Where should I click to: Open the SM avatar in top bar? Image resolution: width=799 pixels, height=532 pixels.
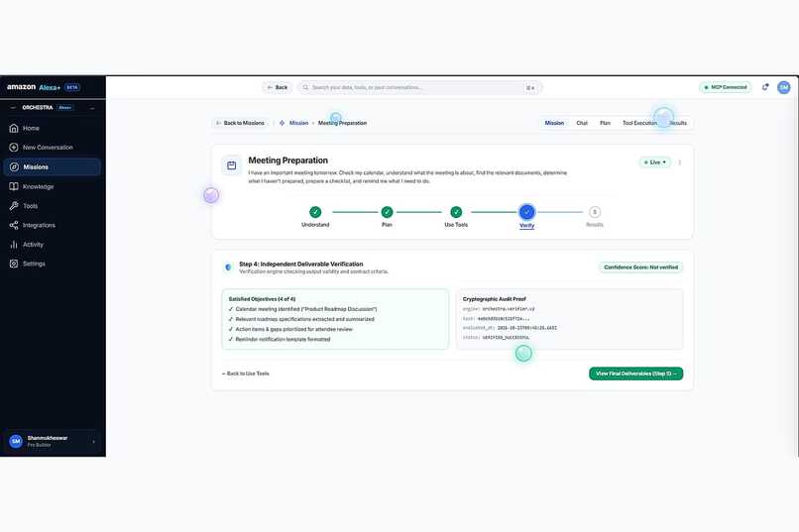pyautogui.click(x=784, y=87)
